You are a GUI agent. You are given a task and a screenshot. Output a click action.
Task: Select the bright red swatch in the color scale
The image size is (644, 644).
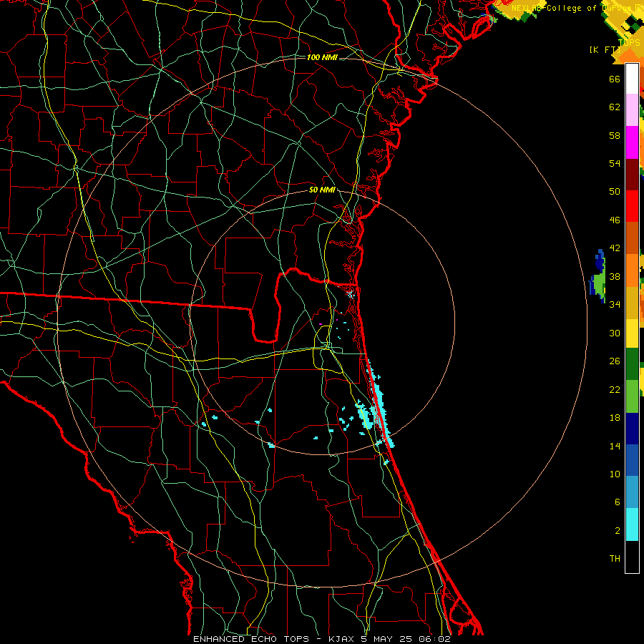pyautogui.click(x=632, y=206)
